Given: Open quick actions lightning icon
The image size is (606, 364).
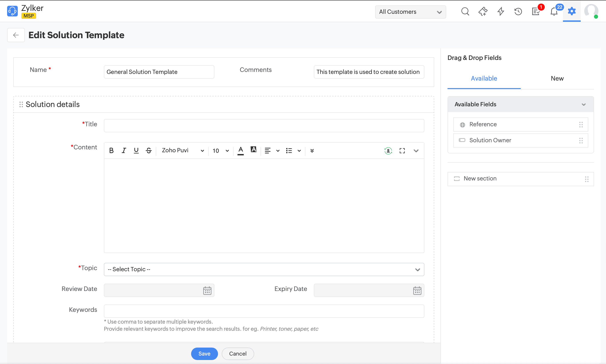Looking at the screenshot, I should click(501, 12).
